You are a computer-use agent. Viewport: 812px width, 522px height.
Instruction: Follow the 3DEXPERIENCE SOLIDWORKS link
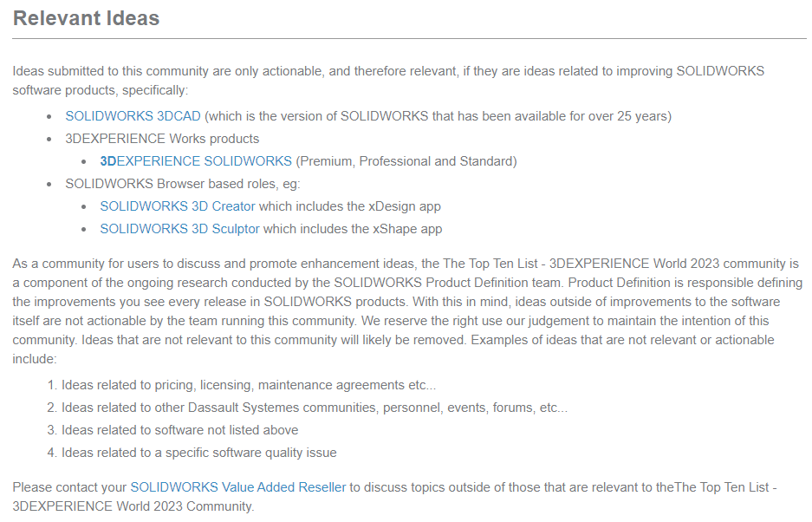point(196,161)
